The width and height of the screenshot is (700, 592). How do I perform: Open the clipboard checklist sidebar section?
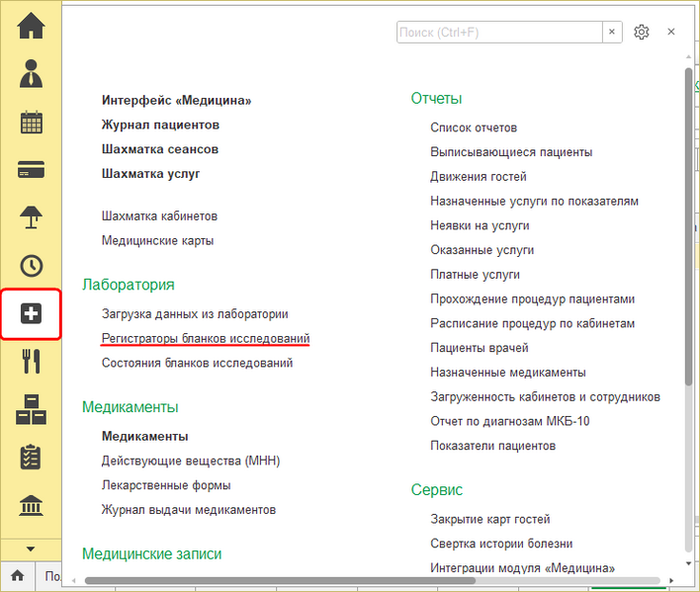pyautogui.click(x=31, y=458)
